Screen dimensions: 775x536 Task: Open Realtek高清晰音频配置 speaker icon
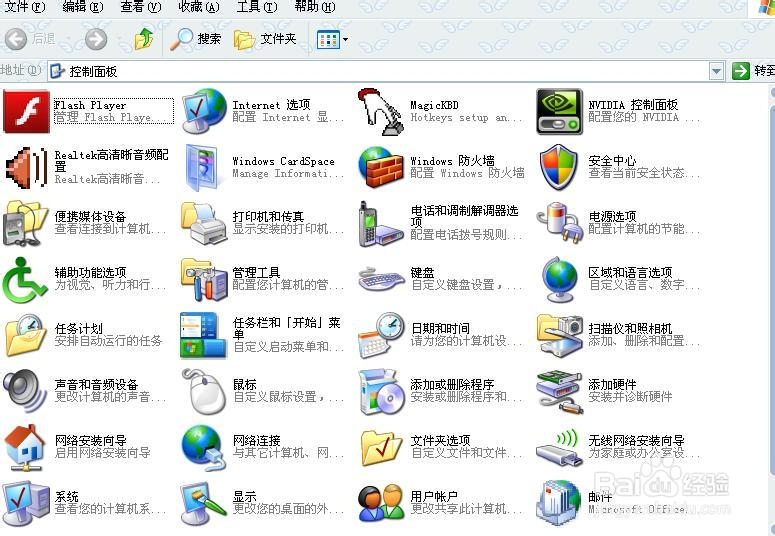26,168
